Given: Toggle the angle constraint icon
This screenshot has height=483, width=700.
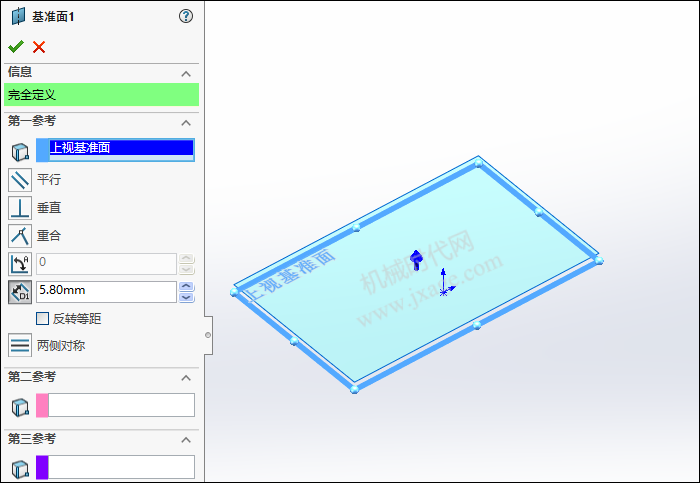Looking at the screenshot, I should point(20,264).
